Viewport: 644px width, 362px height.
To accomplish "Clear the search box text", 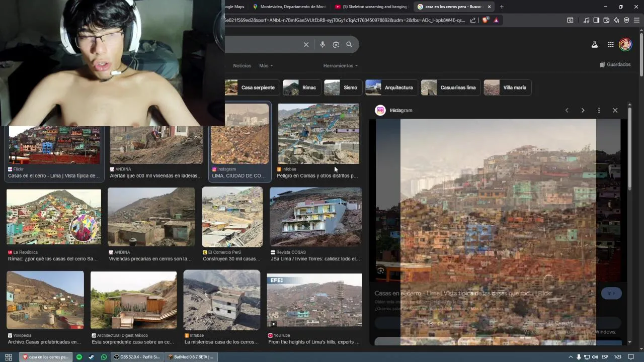I will [306, 45].
